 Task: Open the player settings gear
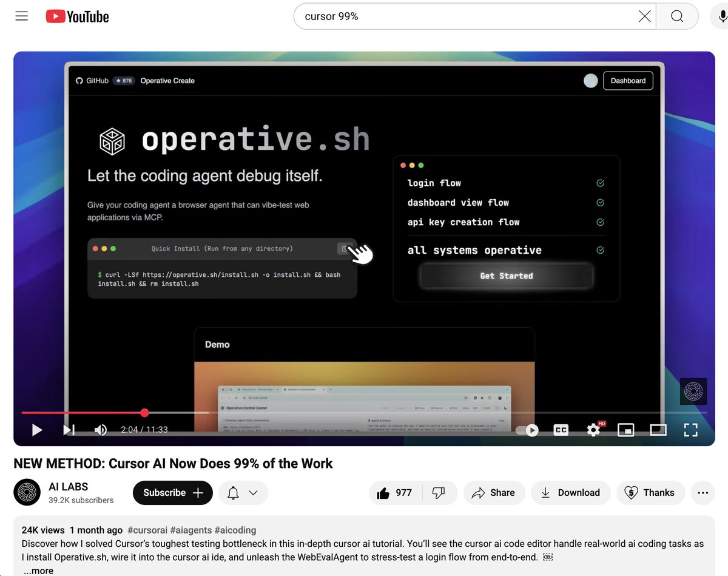point(594,430)
